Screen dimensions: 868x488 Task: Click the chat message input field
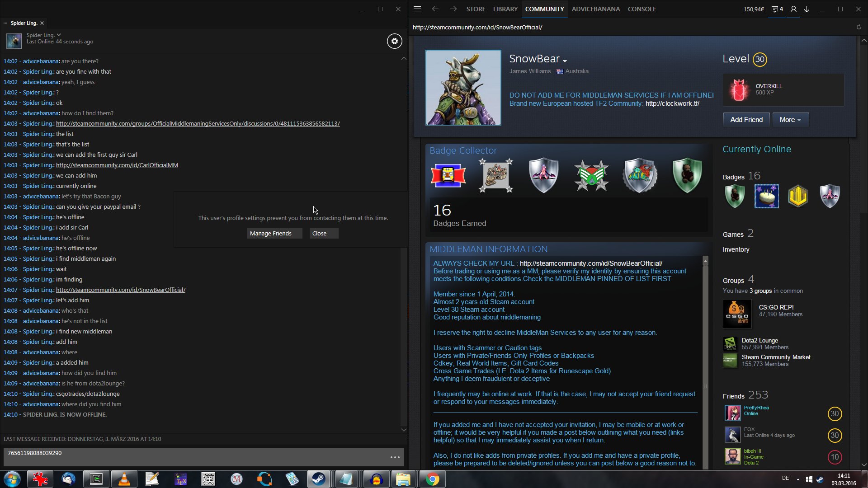[194, 456]
